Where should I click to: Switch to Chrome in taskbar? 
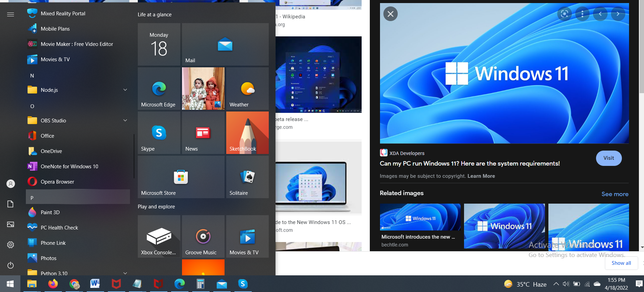pyautogui.click(x=74, y=284)
